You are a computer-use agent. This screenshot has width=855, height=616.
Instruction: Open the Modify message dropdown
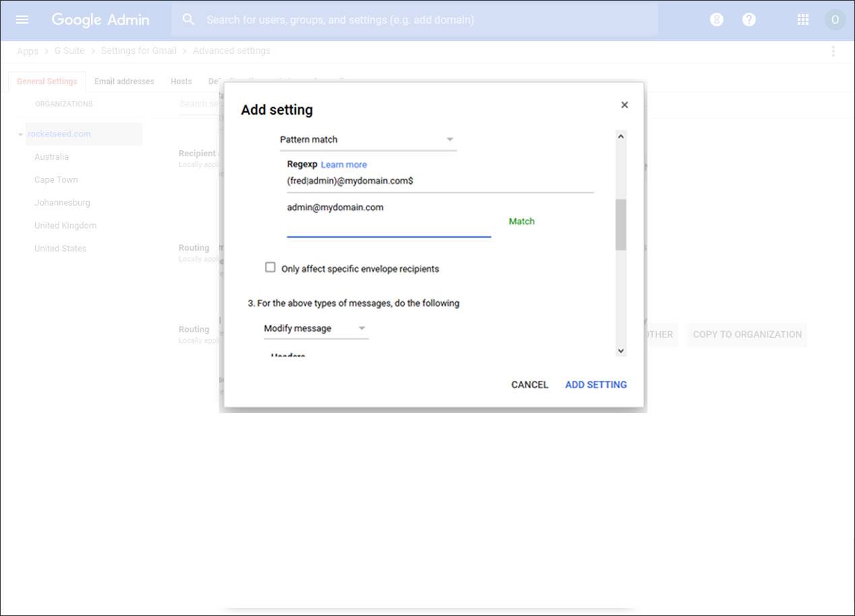pyautogui.click(x=315, y=328)
